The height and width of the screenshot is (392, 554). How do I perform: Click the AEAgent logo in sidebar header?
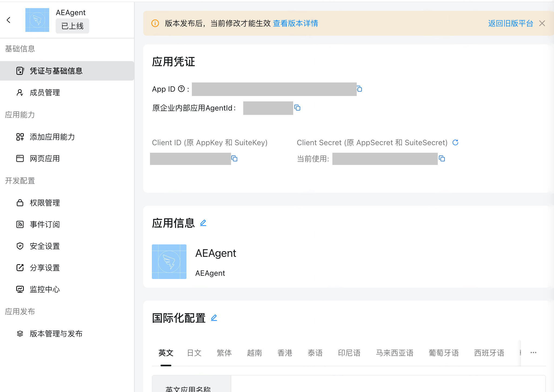tap(37, 20)
